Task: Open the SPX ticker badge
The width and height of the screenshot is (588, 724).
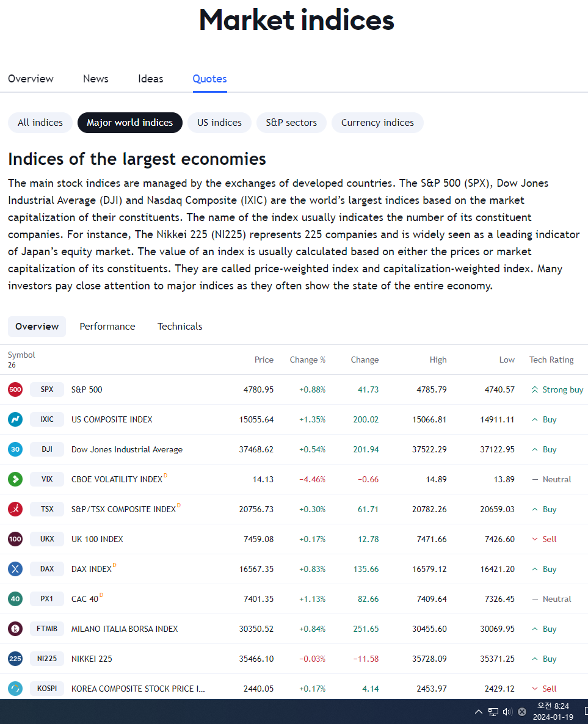Action: pos(47,389)
